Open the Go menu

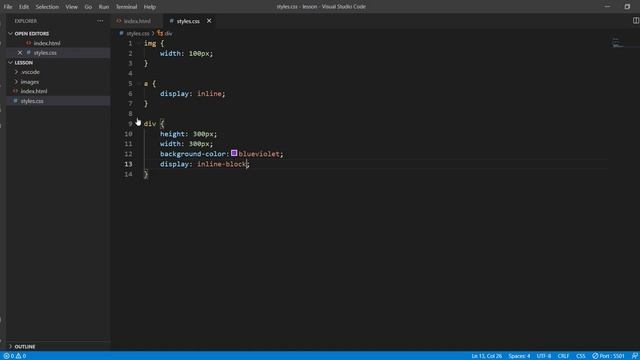tap(88, 7)
